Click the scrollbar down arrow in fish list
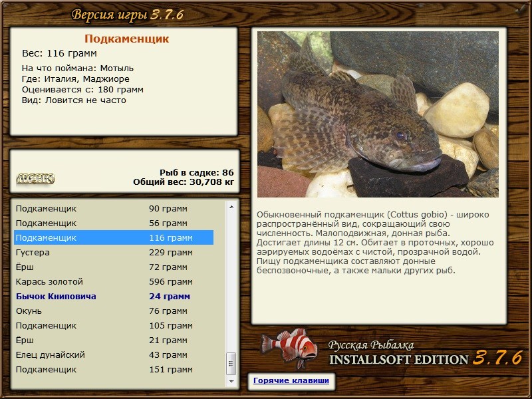The image size is (532, 399). pyautogui.click(x=231, y=381)
